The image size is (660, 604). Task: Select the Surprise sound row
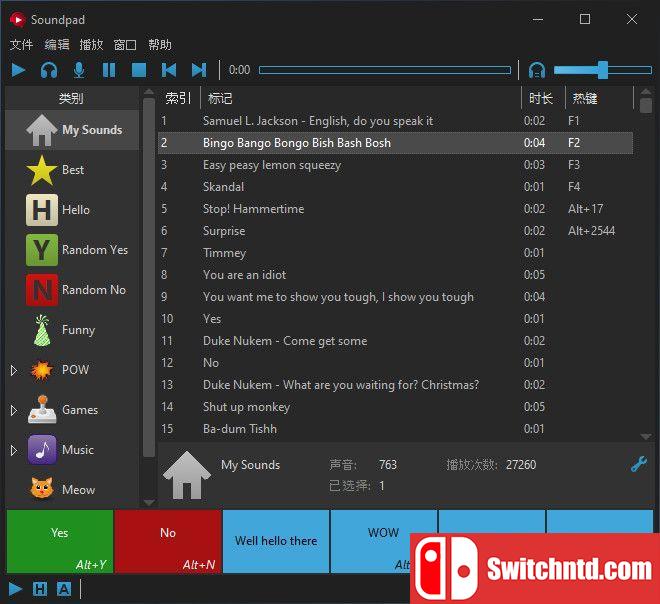point(396,231)
